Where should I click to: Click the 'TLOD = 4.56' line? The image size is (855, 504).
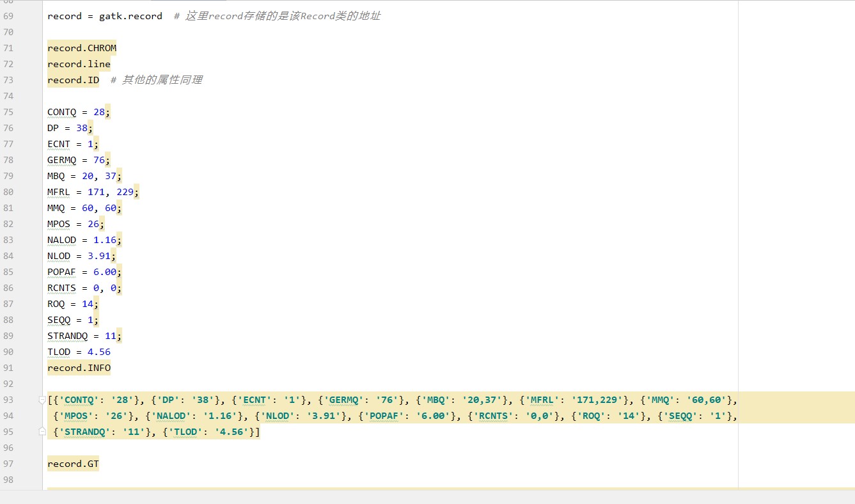coord(79,352)
